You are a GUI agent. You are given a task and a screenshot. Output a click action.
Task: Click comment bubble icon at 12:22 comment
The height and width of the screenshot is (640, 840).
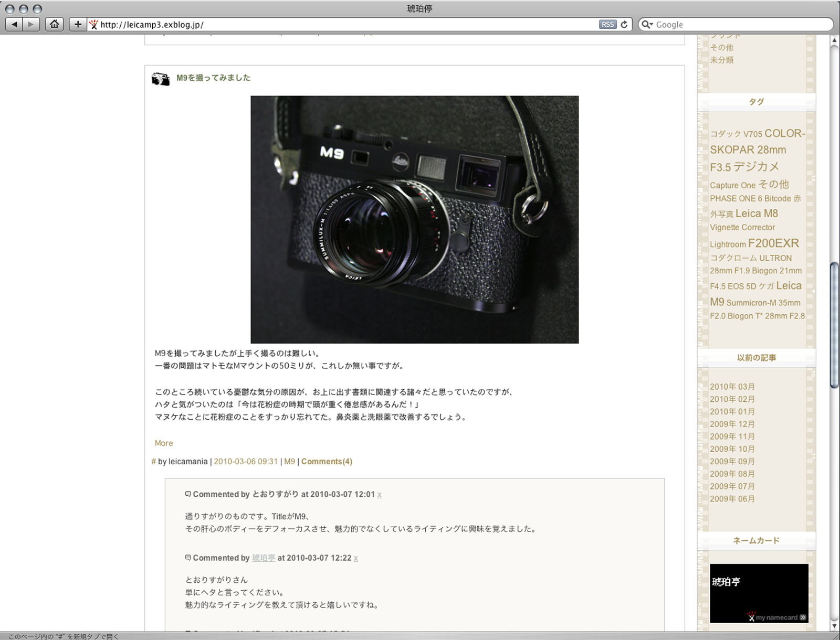tap(188, 558)
